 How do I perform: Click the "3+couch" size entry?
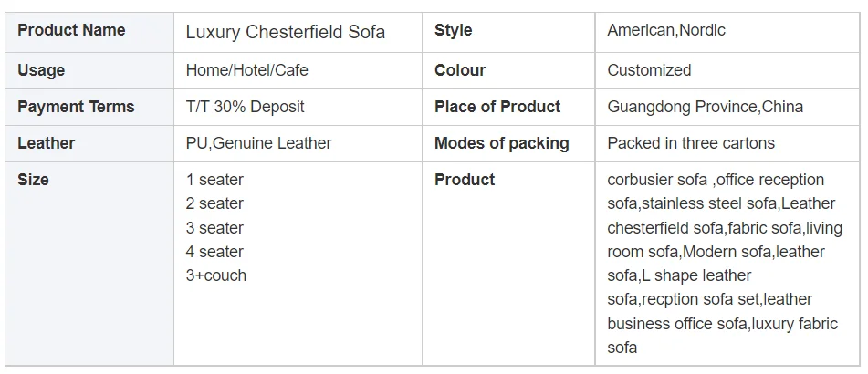point(215,275)
